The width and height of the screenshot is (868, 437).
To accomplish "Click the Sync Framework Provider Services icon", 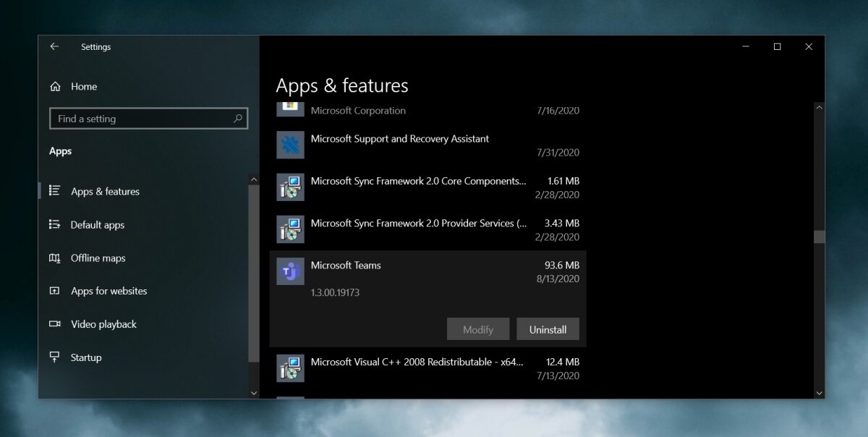I will (289, 229).
